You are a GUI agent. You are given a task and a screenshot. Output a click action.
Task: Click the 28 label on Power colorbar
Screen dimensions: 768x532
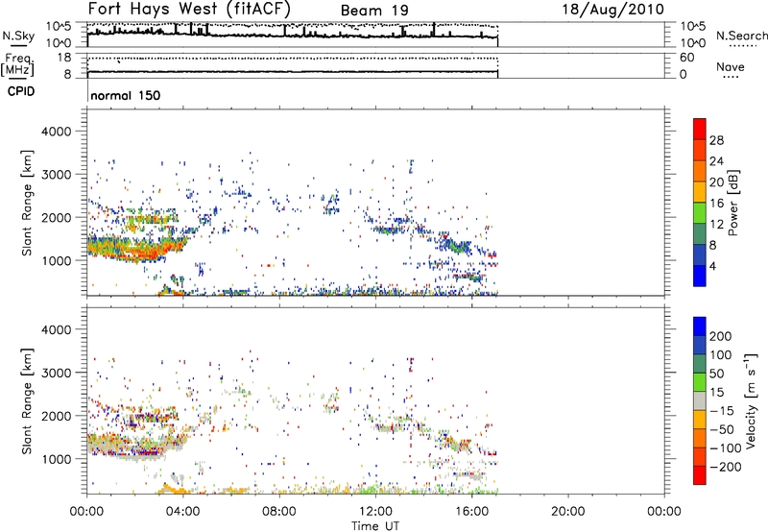pyautogui.click(x=716, y=140)
